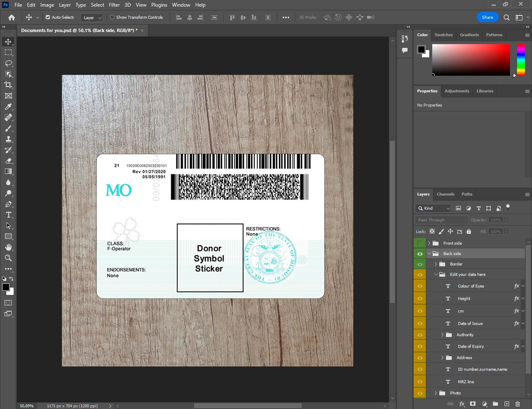Screen dimensions: 532x409
Task: Pick the Eyedropper tool
Action: [8, 107]
